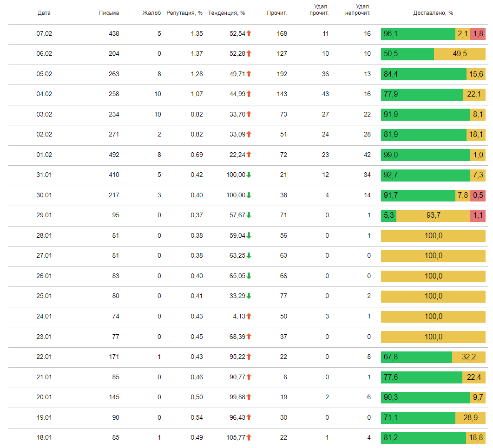Click the Доставлено, % column header
The height and width of the screenshot is (448, 493).
[x=433, y=13]
